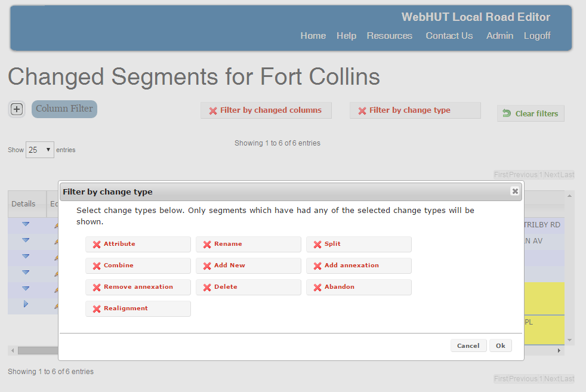Viewport: 586px width, 392px height.
Task: Collapse details of the N AV row
Action: [26, 240]
